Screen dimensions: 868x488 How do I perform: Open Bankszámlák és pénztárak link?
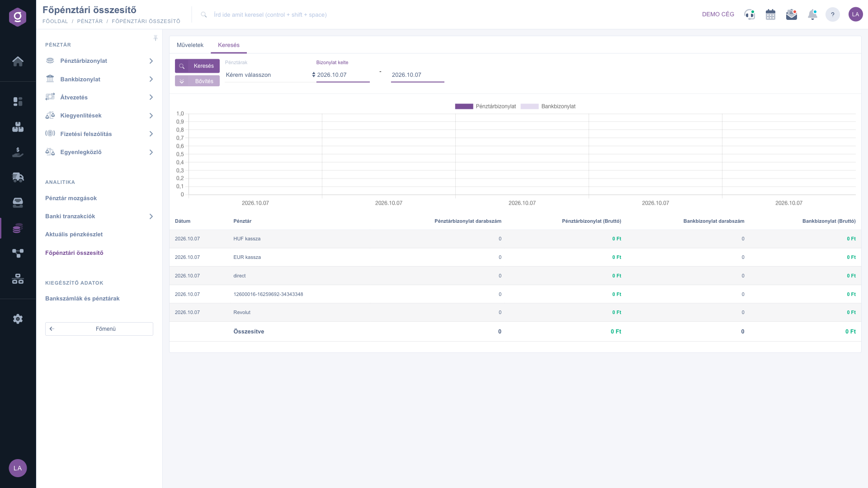(82, 299)
